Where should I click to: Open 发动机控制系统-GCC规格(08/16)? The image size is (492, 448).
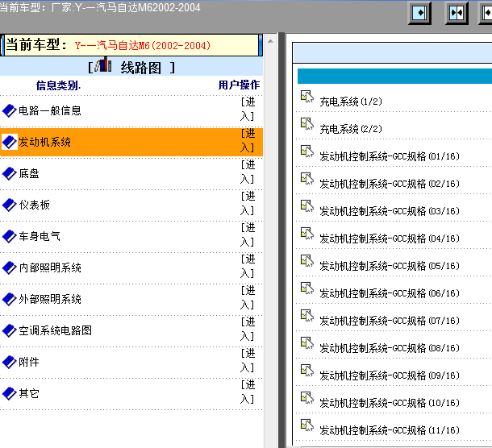[390, 348]
